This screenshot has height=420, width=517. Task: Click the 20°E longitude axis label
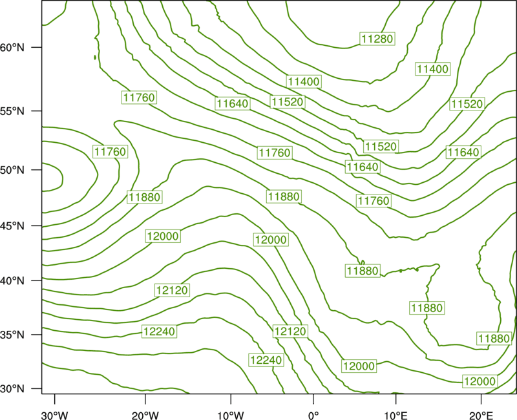click(x=481, y=415)
